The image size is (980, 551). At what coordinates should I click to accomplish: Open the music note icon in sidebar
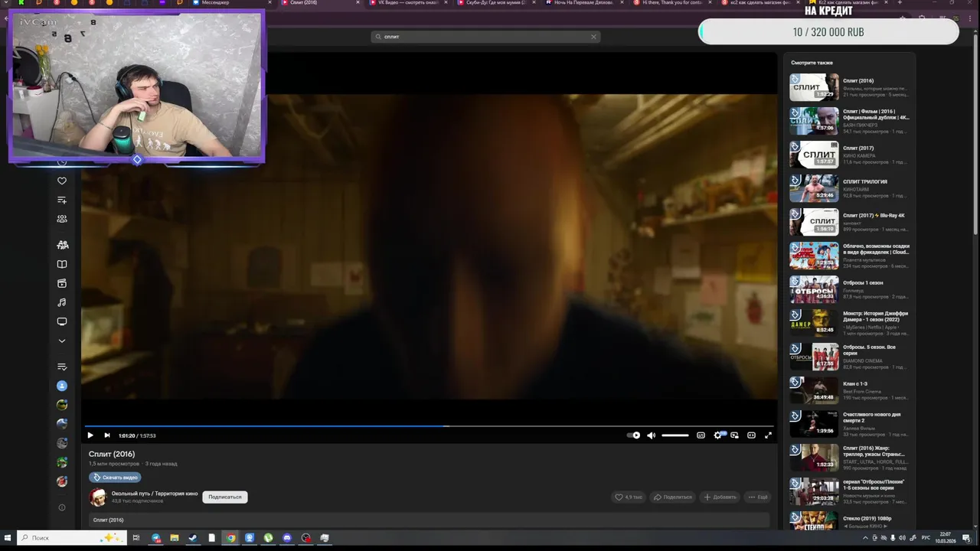[62, 303]
